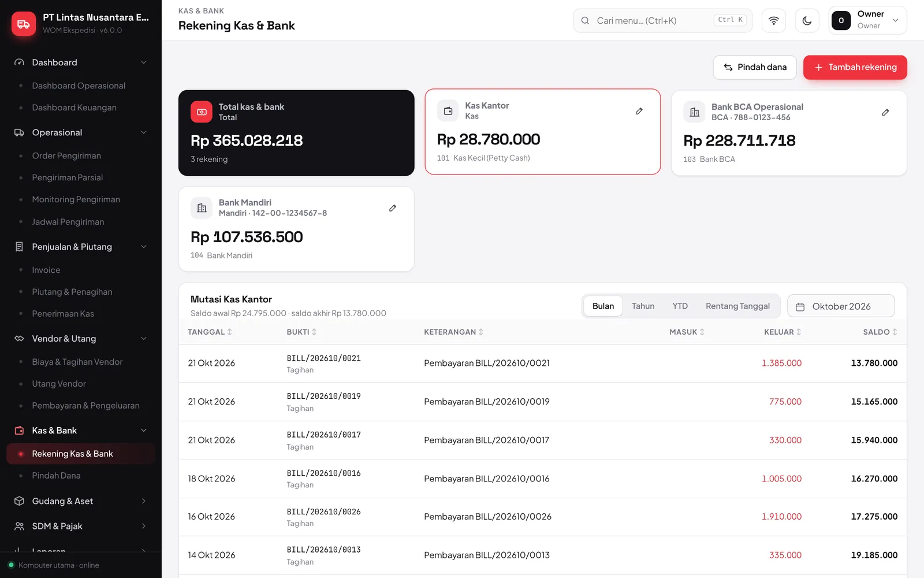The image size is (924, 578).
Task: Sort table by Bukti column
Action: [x=301, y=332]
